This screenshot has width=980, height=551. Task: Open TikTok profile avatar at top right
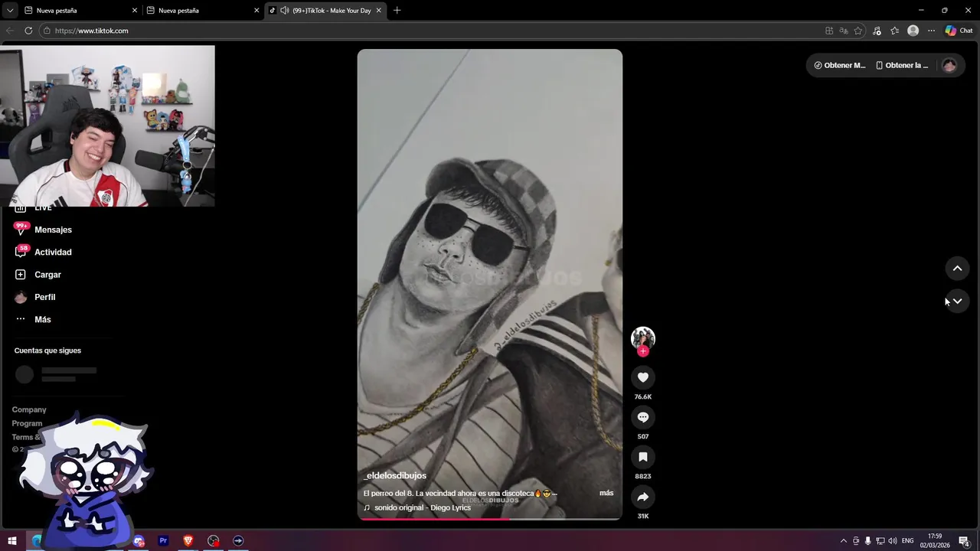pos(949,65)
